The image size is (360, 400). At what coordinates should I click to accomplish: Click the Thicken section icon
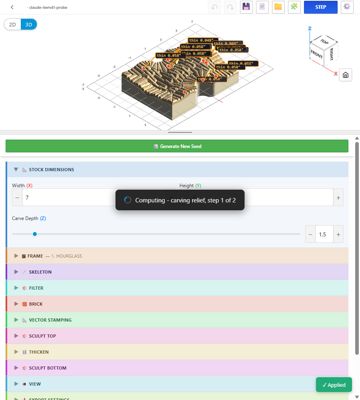pos(24,352)
